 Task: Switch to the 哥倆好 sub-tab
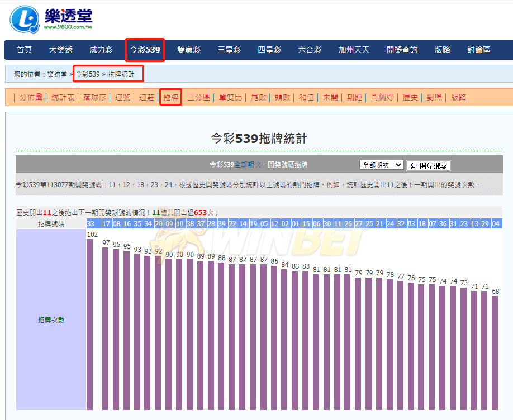point(382,97)
